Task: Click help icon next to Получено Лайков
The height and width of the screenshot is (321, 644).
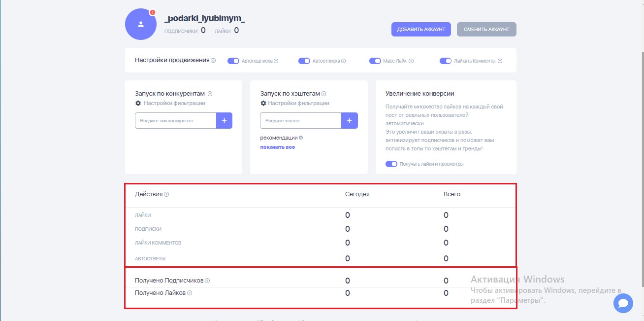Action: (x=190, y=293)
